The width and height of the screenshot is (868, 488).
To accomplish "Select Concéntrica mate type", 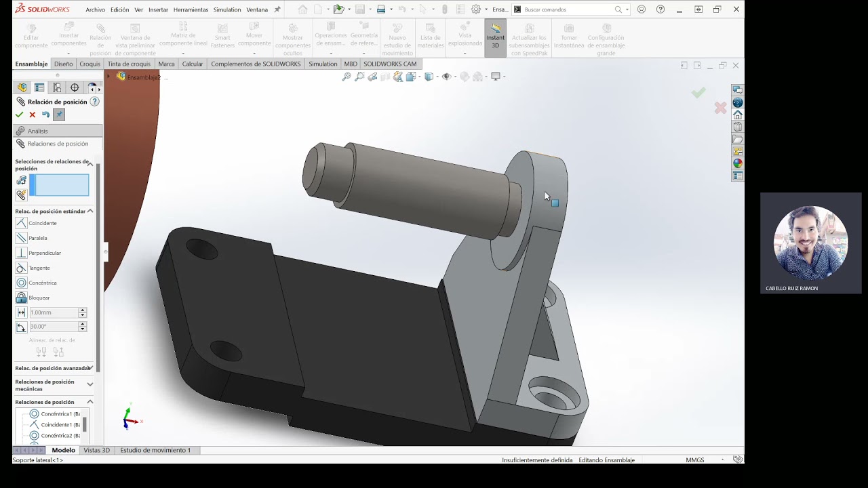I will (37, 283).
